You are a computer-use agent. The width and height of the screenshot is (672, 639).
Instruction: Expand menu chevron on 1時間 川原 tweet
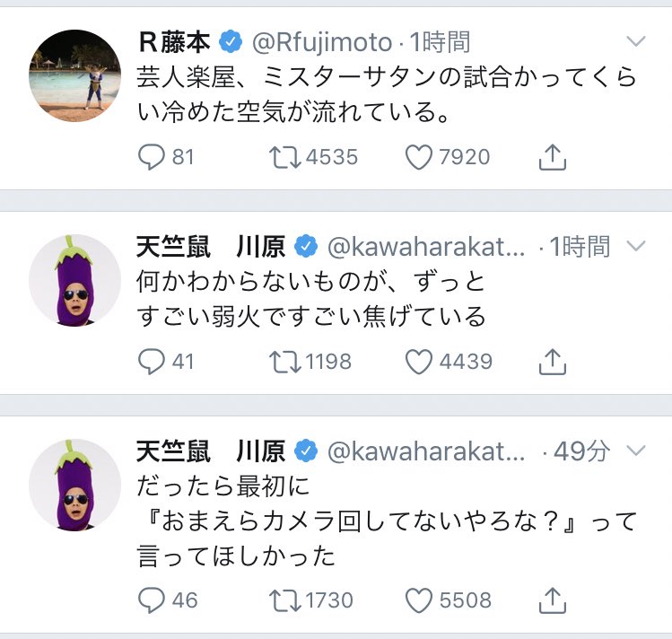[x=635, y=246]
